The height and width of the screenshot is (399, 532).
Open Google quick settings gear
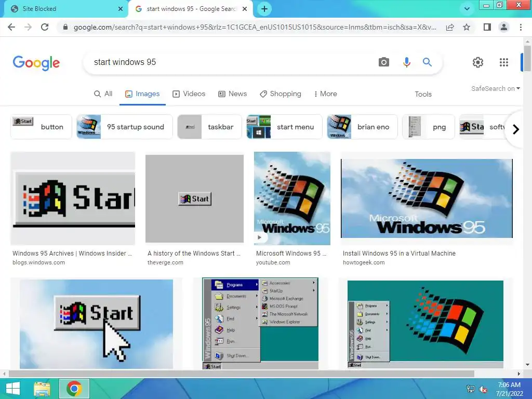tap(478, 62)
